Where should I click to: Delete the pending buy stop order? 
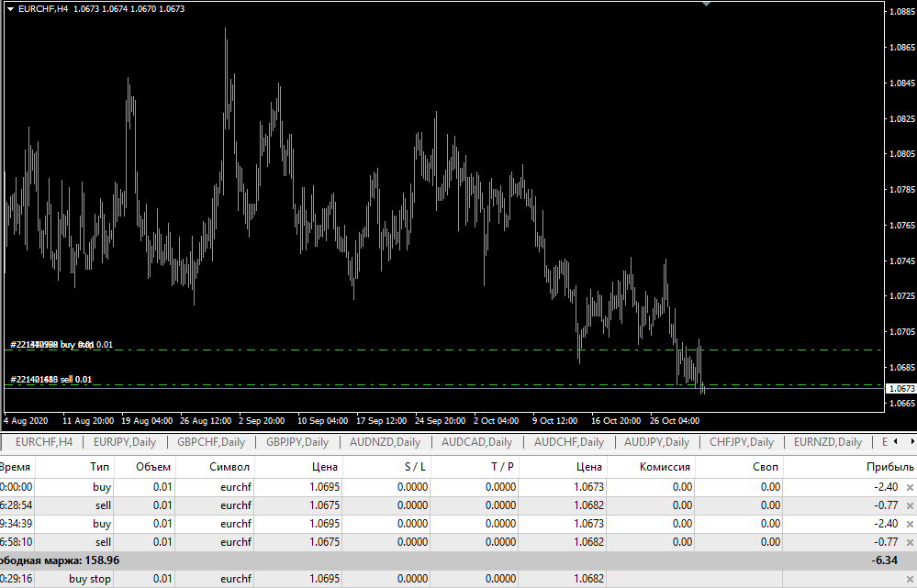pyautogui.click(x=910, y=580)
